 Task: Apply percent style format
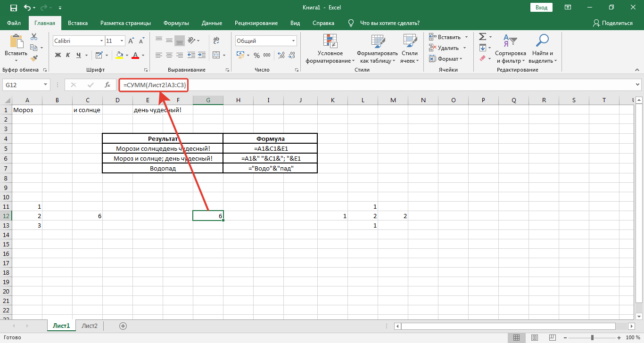click(x=256, y=55)
